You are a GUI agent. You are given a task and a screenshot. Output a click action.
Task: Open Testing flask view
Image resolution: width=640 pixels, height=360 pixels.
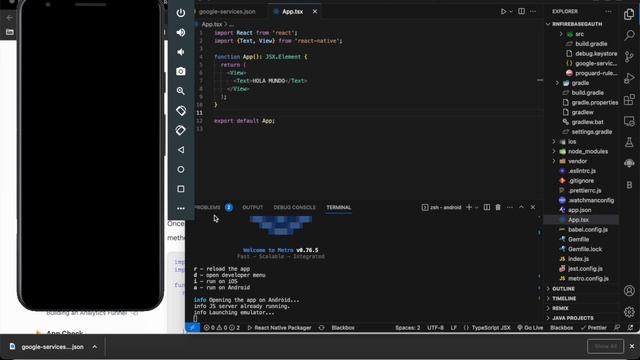[629, 142]
